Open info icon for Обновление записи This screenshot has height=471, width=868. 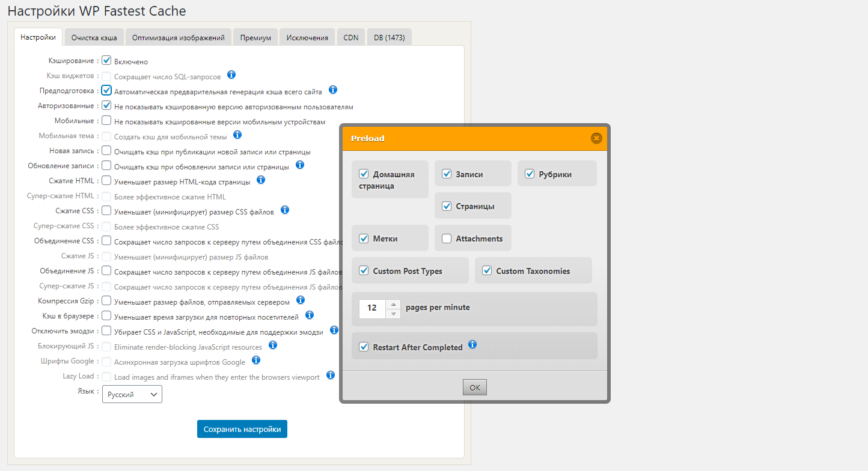pyautogui.click(x=300, y=165)
